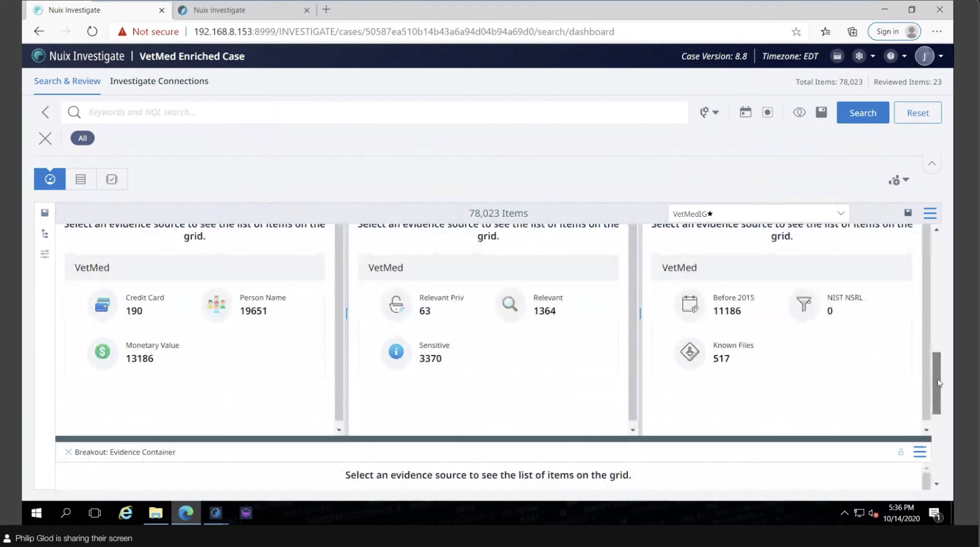
Task: Click the Credit Card icon tile
Action: (103, 304)
